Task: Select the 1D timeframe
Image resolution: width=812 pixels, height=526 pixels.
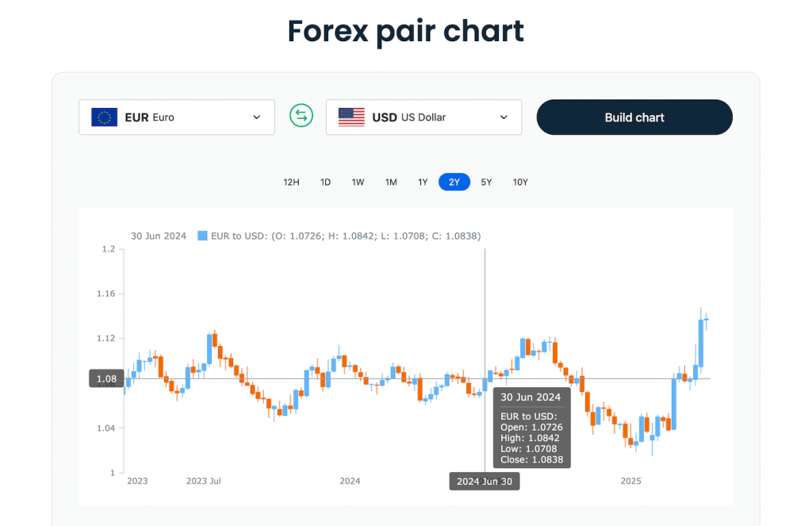Action: click(325, 182)
